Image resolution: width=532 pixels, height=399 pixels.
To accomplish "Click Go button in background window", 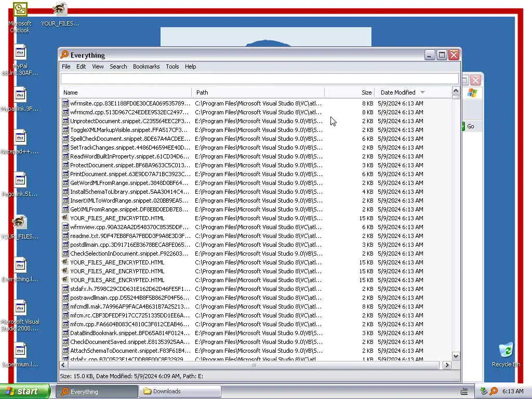I will (470, 126).
